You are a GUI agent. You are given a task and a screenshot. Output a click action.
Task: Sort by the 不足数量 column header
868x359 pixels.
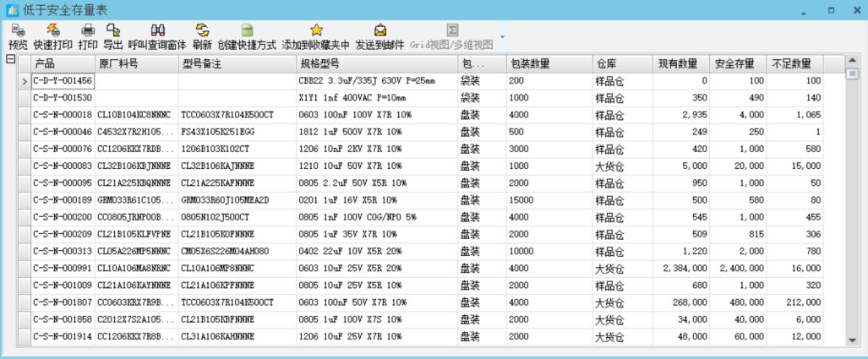[794, 64]
